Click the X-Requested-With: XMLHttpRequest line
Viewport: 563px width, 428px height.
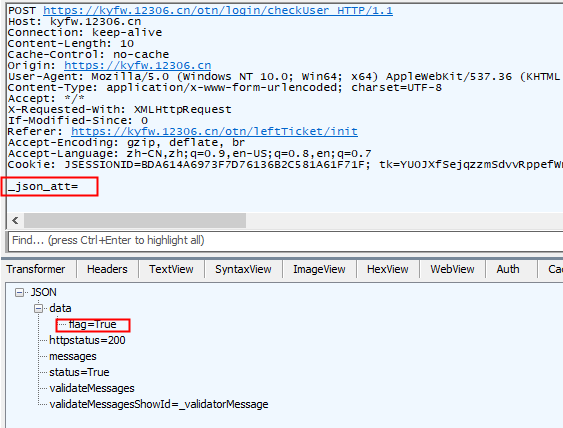(120, 110)
